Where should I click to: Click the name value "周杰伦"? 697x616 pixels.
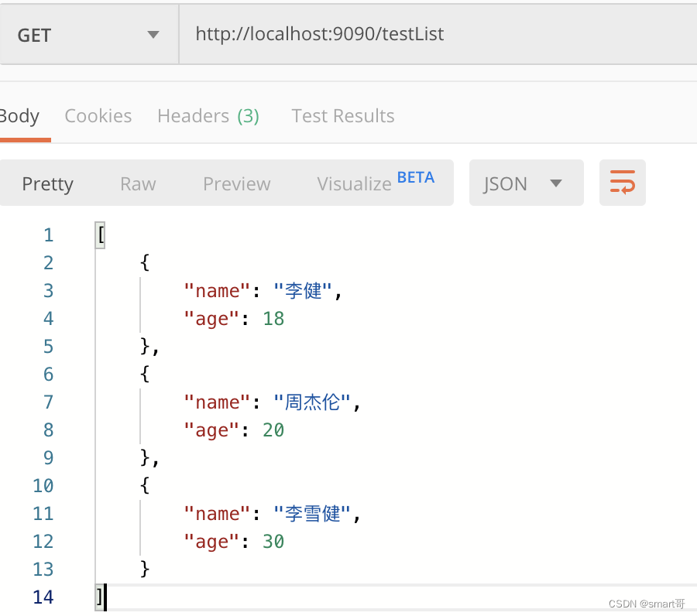click(312, 403)
